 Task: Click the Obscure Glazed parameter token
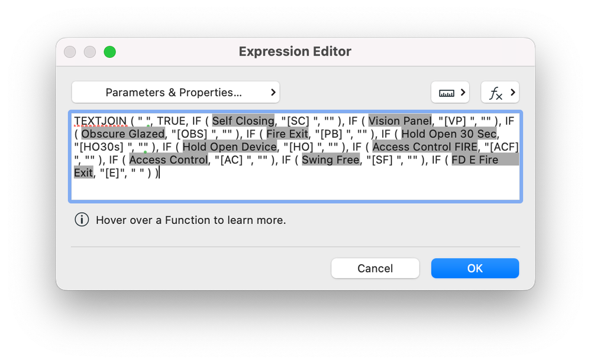[x=122, y=134]
